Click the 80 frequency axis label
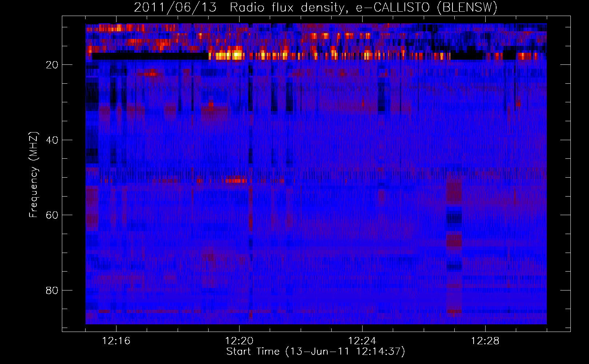Image resolution: width=589 pixels, height=364 pixels. 52,290
